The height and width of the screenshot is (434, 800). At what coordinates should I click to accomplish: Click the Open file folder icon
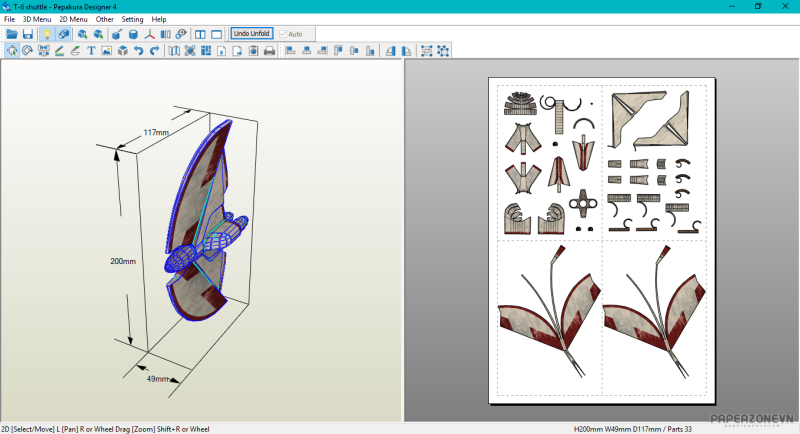(12, 34)
